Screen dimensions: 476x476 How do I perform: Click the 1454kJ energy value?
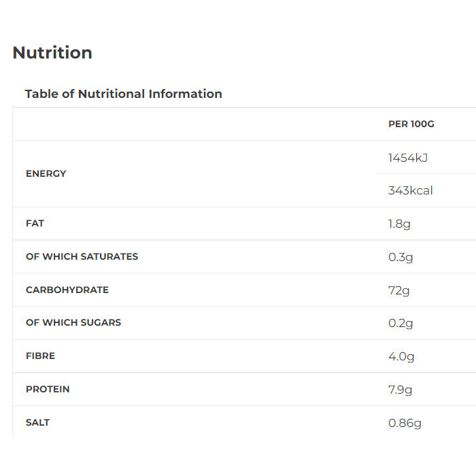(x=408, y=158)
